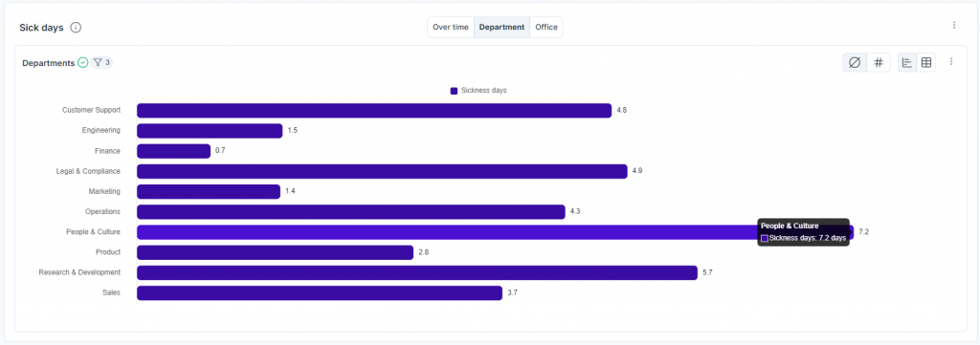Click the Product axis label
This screenshot has width=980, height=345.
click(x=108, y=252)
